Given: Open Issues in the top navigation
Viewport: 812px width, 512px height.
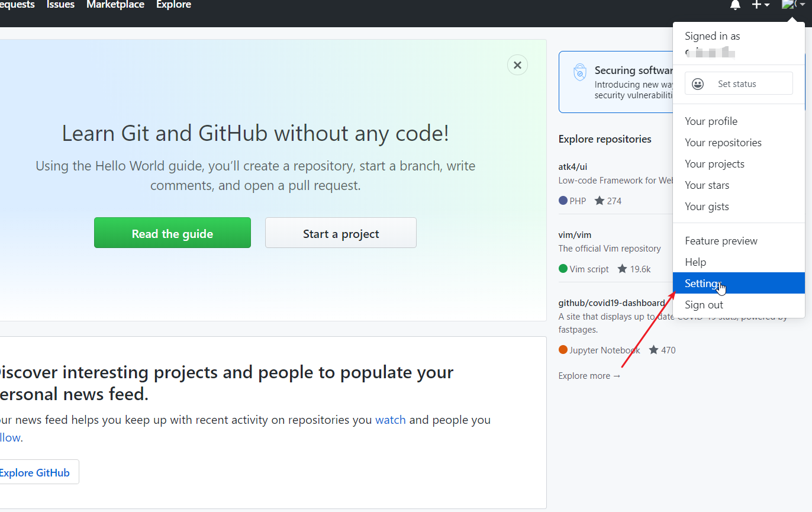Looking at the screenshot, I should tap(60, 5).
